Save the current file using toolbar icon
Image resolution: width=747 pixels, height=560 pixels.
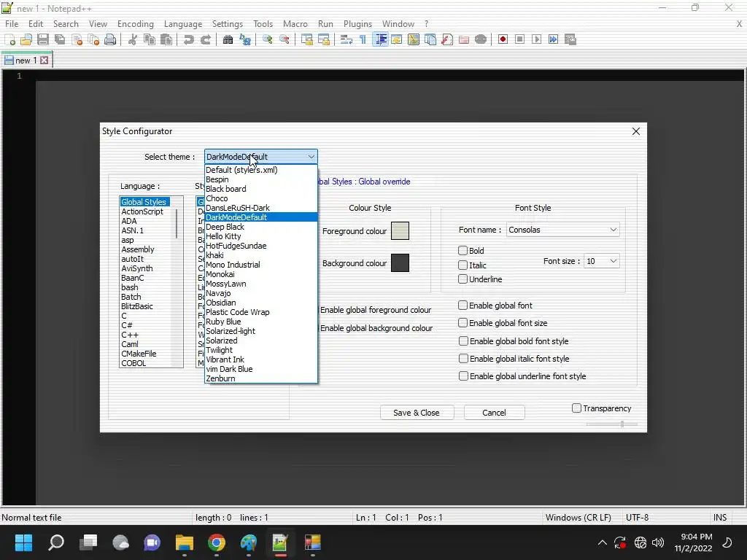pyautogui.click(x=43, y=39)
